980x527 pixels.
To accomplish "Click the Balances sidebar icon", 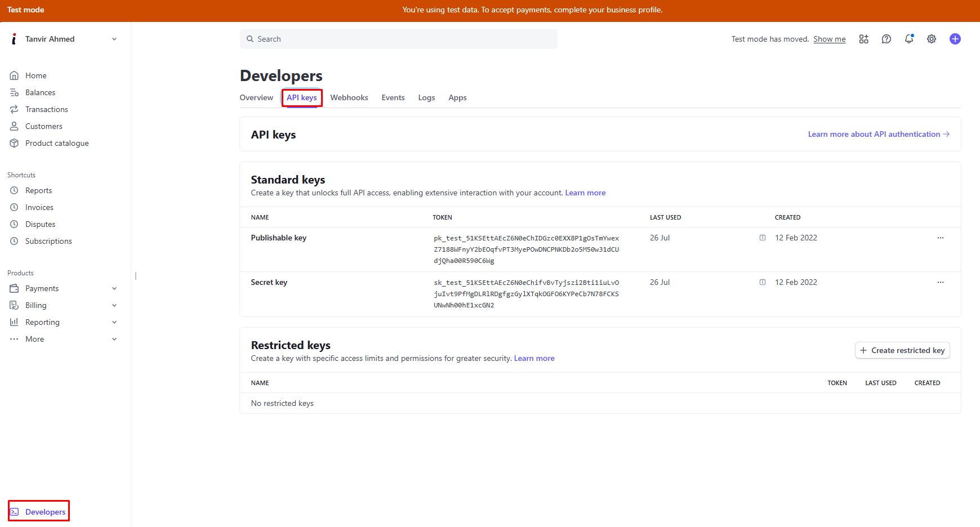I will [x=14, y=92].
